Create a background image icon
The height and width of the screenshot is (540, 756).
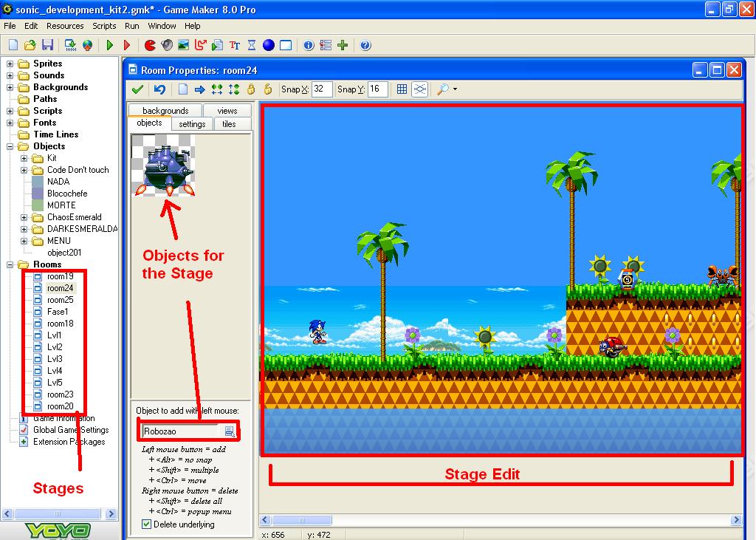pyautogui.click(x=184, y=45)
